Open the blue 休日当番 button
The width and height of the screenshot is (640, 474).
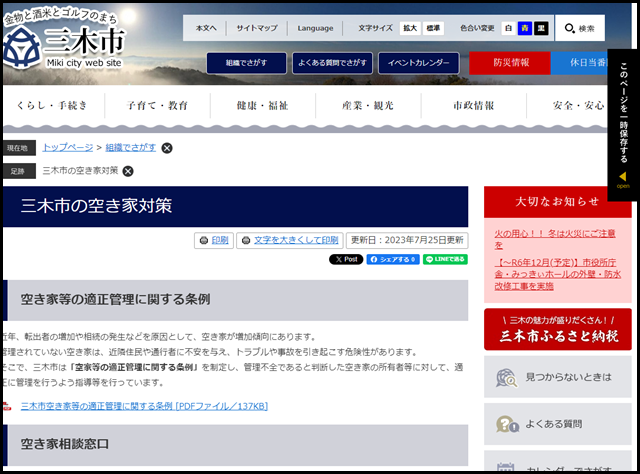click(x=579, y=63)
